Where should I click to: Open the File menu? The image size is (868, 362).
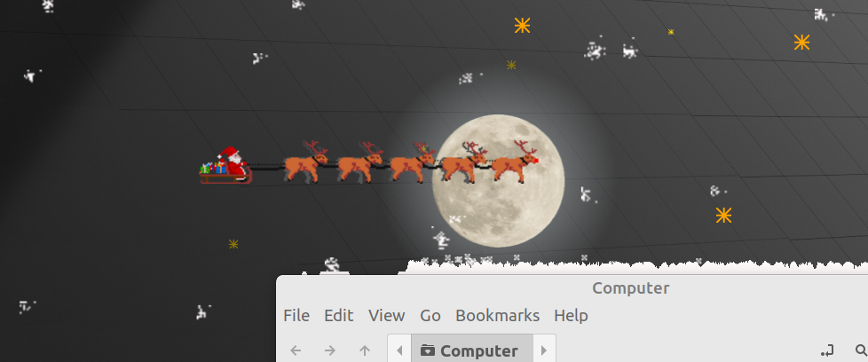pos(296,316)
